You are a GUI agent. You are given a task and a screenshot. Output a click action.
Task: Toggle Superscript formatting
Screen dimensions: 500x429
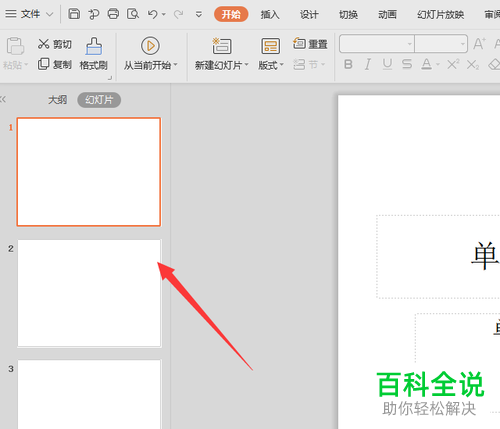pyautogui.click(x=453, y=64)
